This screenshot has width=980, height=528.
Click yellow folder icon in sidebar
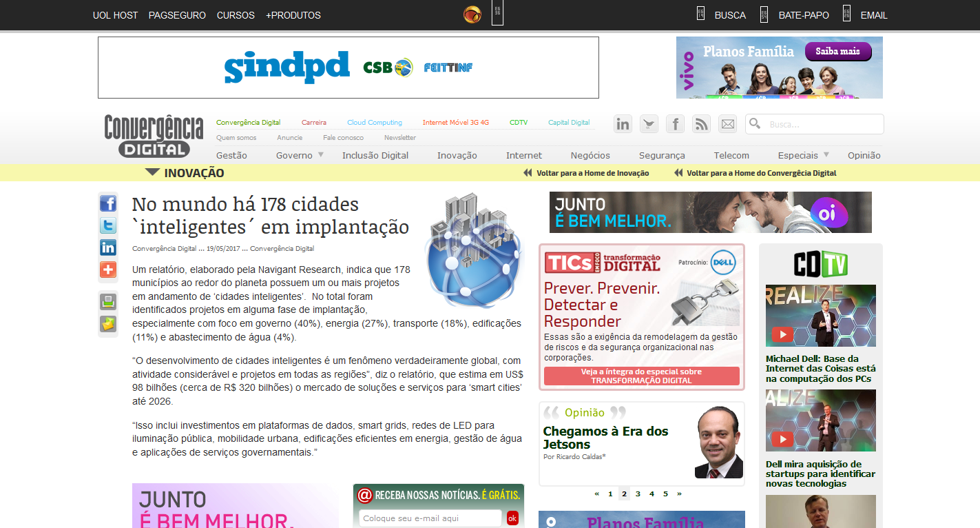(x=108, y=323)
